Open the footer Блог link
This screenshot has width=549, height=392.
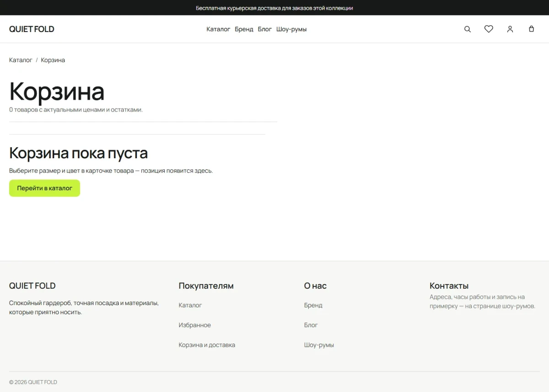coord(311,325)
